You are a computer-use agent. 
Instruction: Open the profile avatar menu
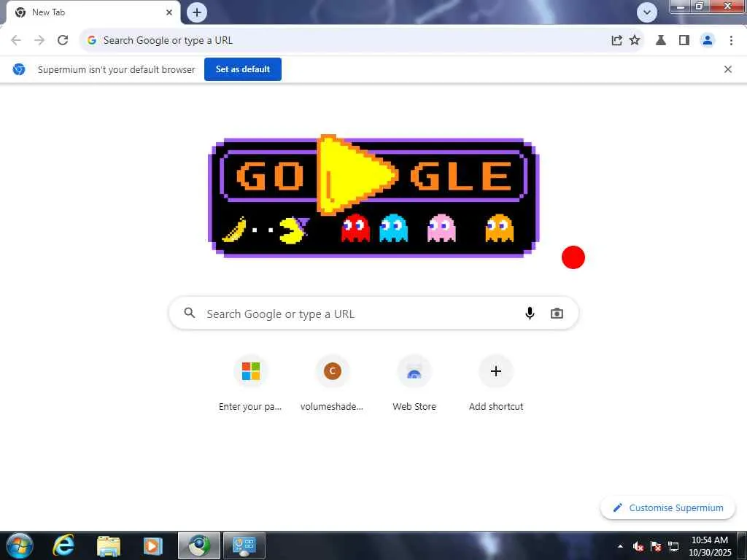708,41
